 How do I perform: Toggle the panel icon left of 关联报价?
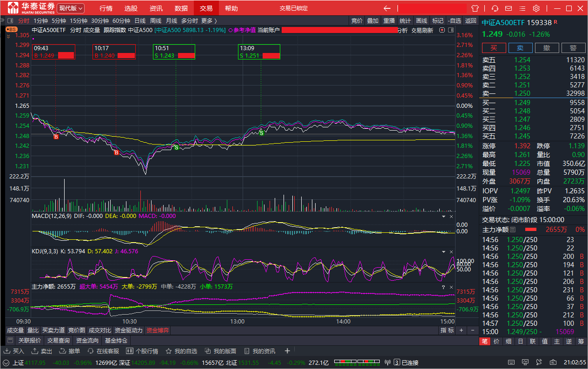coord(10,341)
